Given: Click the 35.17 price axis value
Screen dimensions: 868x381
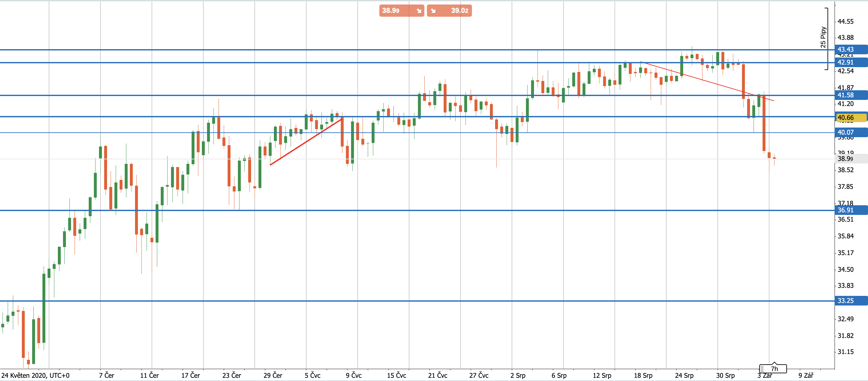Looking at the screenshot, I should [845, 253].
